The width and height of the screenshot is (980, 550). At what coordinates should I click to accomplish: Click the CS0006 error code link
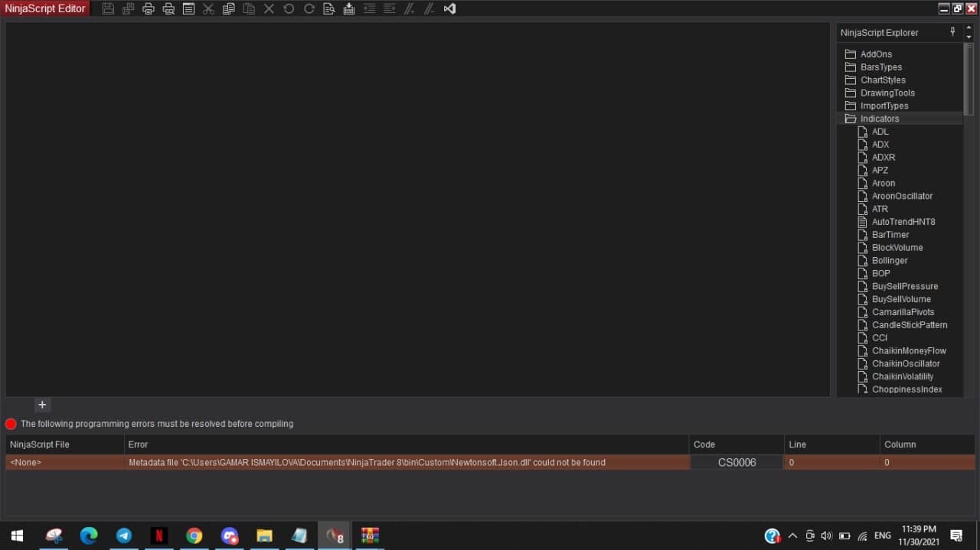(737, 462)
